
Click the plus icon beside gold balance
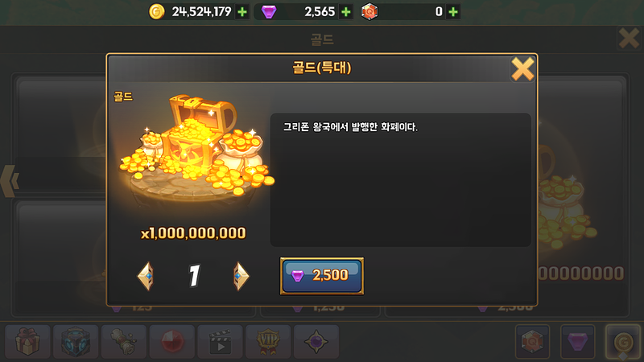pyautogui.click(x=242, y=12)
